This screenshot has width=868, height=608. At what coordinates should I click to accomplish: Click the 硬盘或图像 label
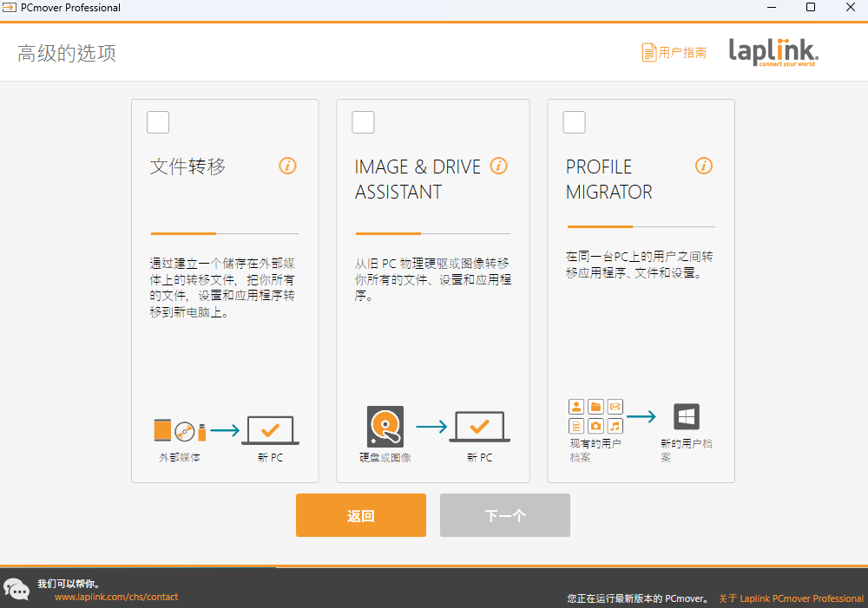385,458
